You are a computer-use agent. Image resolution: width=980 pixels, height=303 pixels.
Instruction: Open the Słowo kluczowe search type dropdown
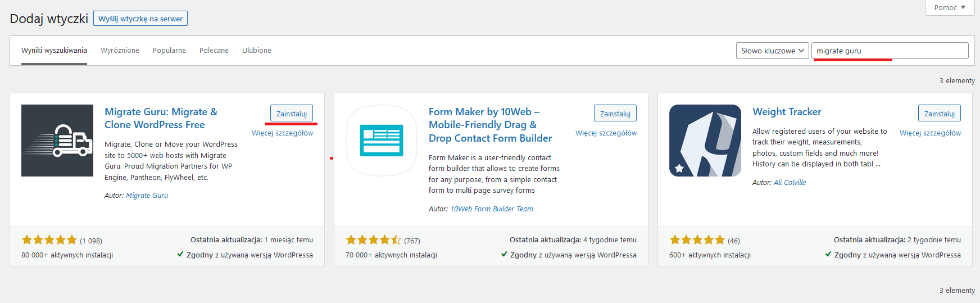tap(773, 51)
